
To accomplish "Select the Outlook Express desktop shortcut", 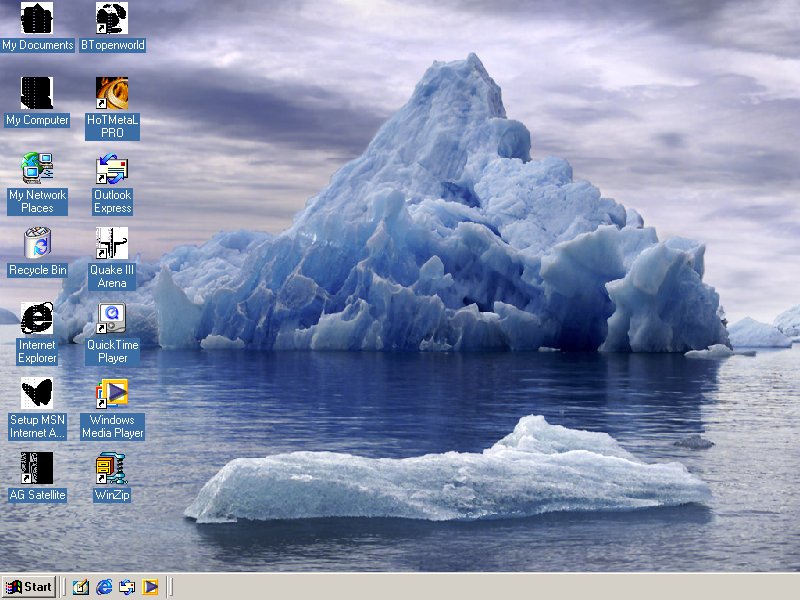I will pos(112,169).
